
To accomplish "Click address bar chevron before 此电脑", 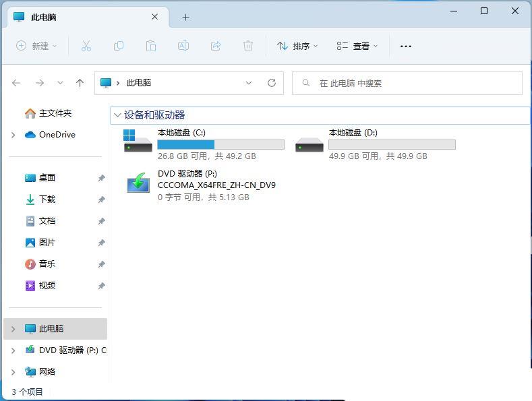I will click(x=118, y=83).
